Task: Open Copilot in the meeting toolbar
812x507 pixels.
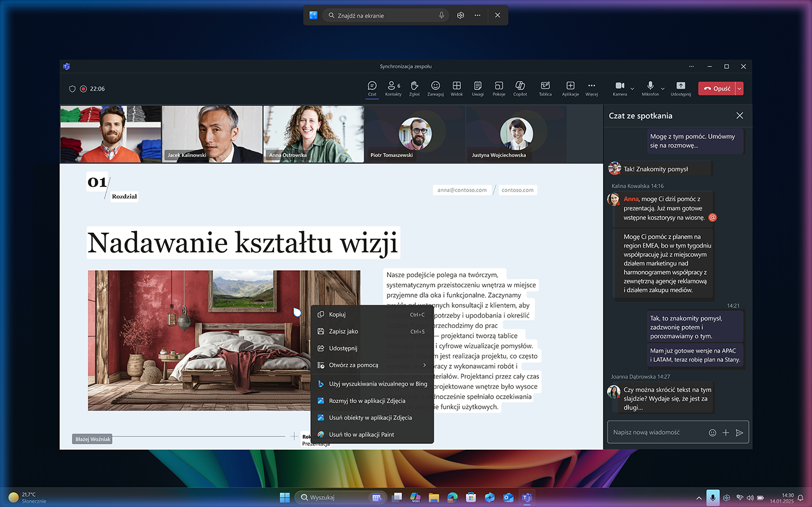Action: point(520,88)
